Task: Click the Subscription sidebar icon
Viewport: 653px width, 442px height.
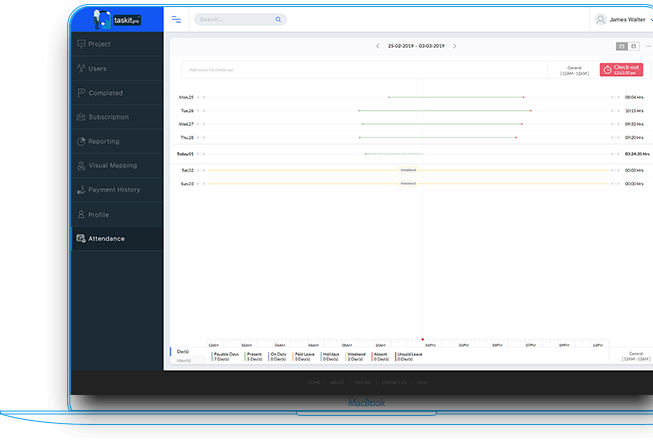Action: (x=81, y=117)
